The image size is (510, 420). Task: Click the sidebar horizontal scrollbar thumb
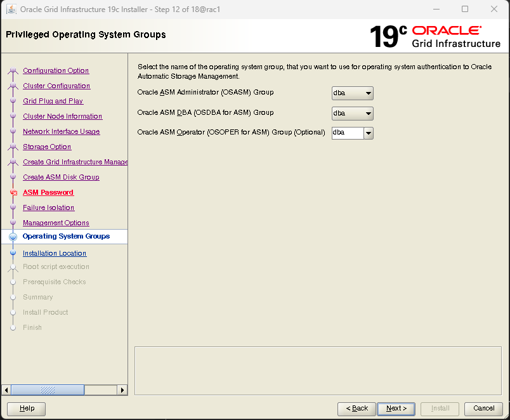pyautogui.click(x=48, y=390)
